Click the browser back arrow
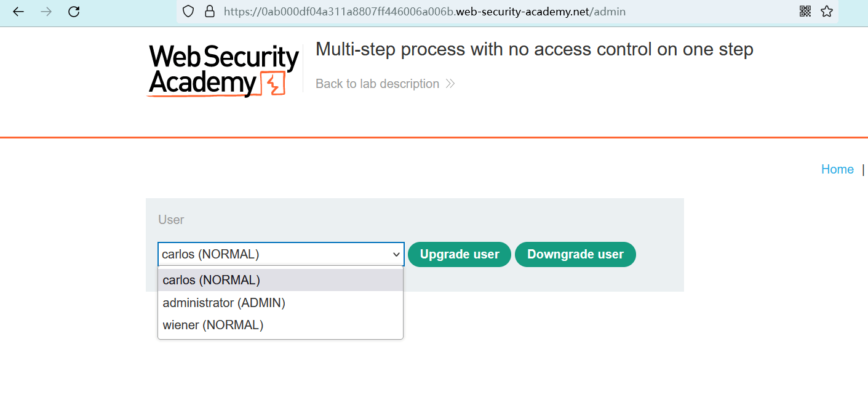The width and height of the screenshot is (868, 416). coord(18,12)
